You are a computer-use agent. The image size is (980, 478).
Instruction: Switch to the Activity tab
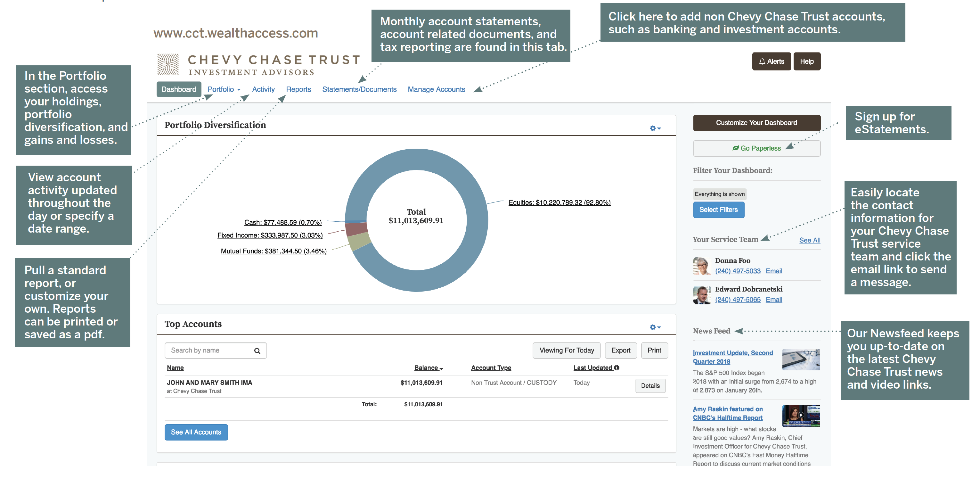pos(263,89)
